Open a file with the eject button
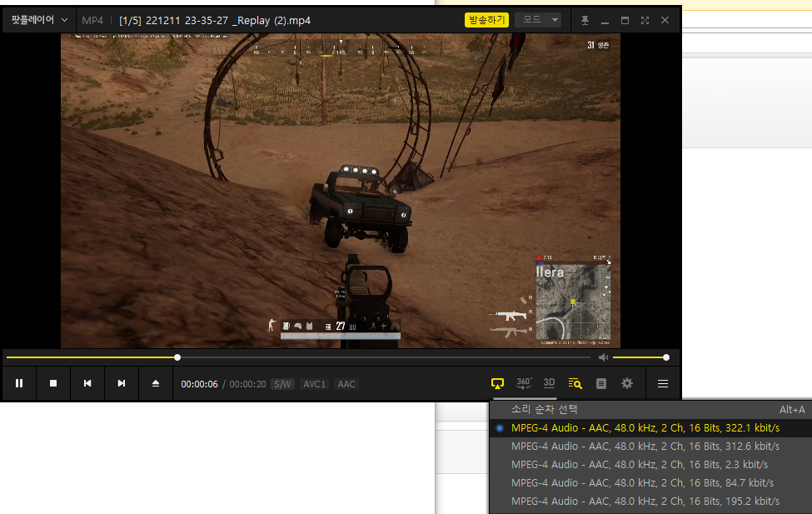The image size is (812, 514). 156,383
